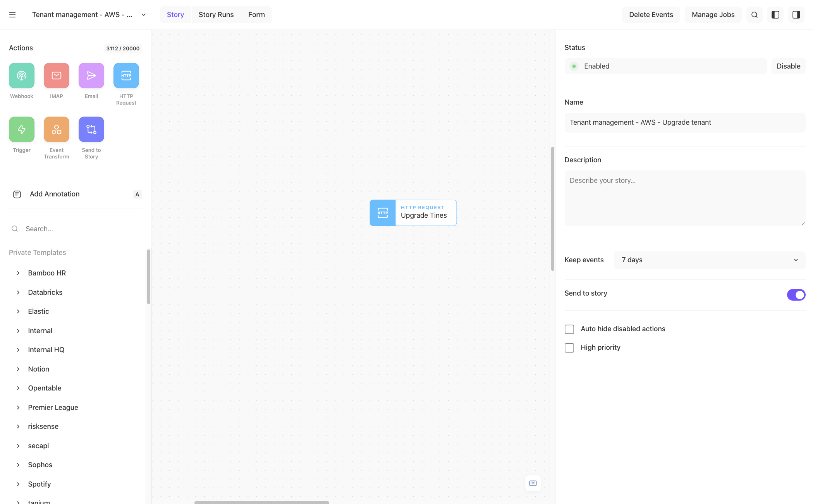Switch to the Story tab
The height and width of the screenshot is (504, 813).
click(x=175, y=15)
